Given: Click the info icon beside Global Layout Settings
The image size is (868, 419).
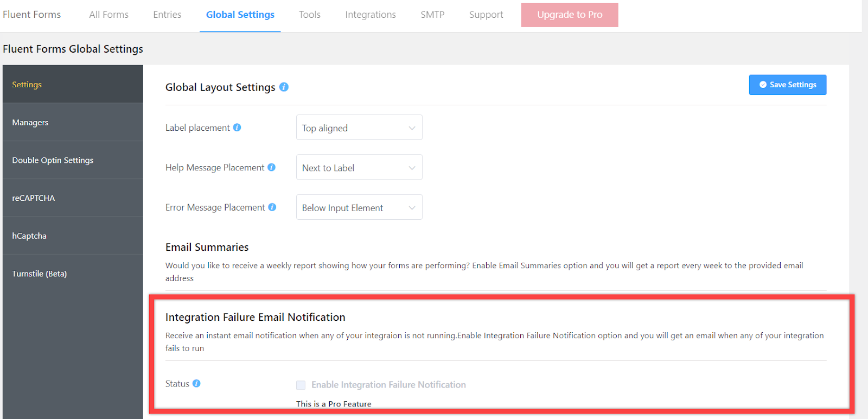Looking at the screenshot, I should [284, 87].
